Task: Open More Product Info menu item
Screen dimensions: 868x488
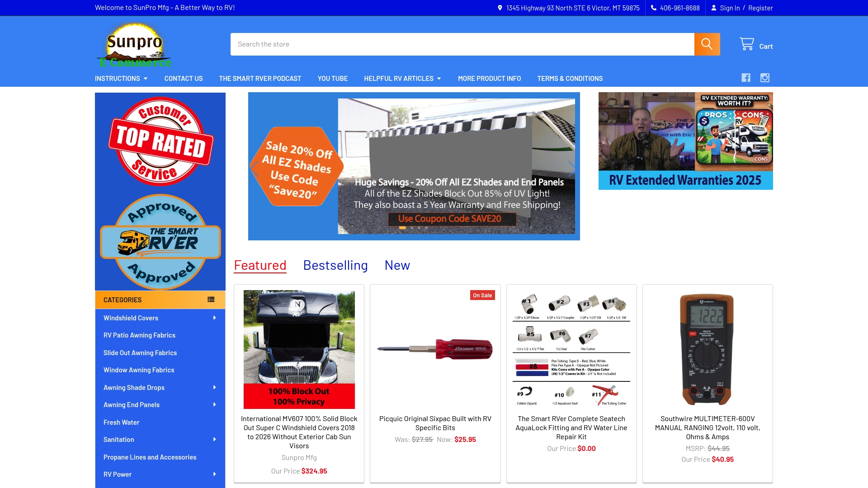Action: 489,79
